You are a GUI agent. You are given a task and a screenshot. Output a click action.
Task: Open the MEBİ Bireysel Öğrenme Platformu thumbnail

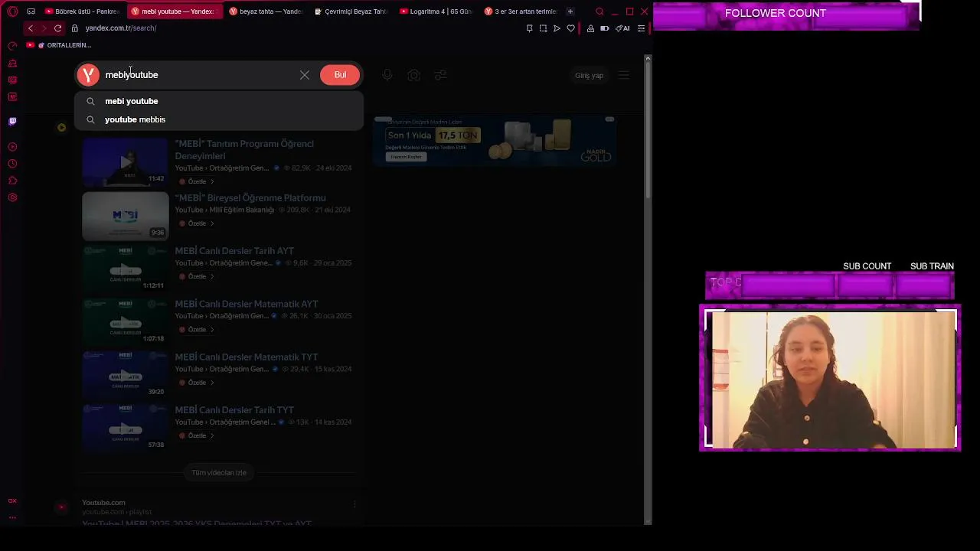125,216
